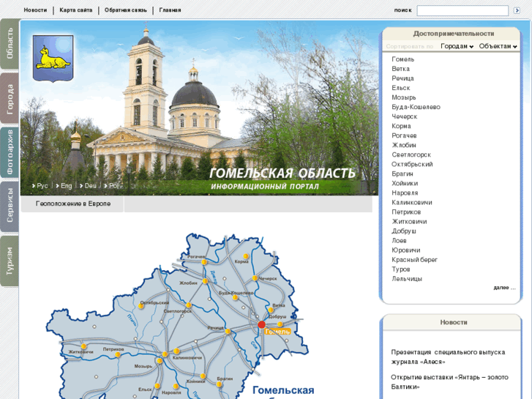Expand the Объектам sort dropdown
The height and width of the screenshot is (399, 532).
point(498,46)
